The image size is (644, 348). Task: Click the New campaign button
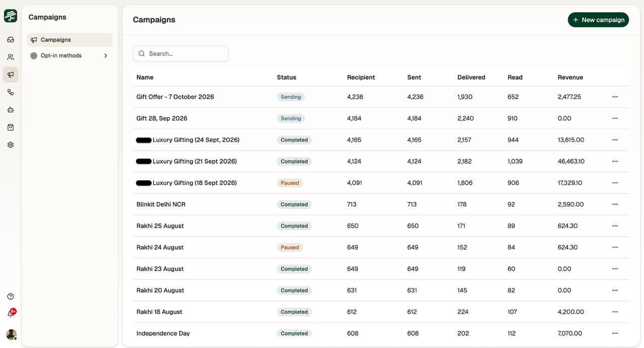click(598, 20)
